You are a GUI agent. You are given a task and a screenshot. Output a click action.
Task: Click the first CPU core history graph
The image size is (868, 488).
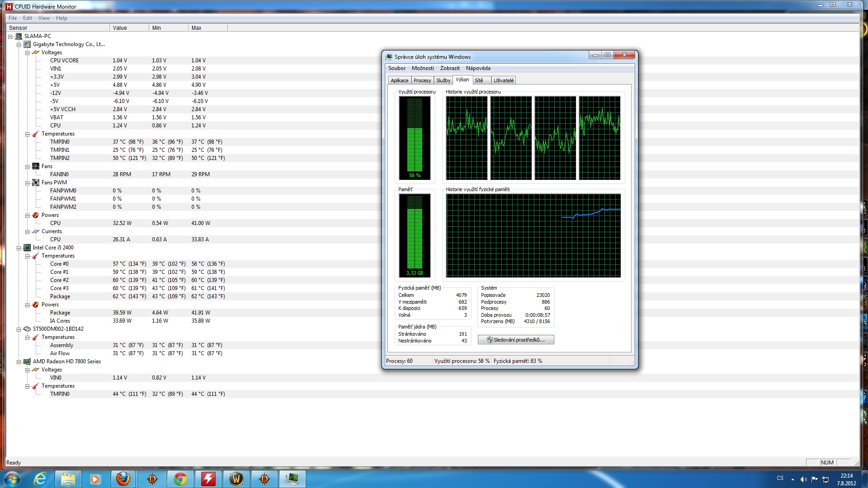tap(467, 138)
